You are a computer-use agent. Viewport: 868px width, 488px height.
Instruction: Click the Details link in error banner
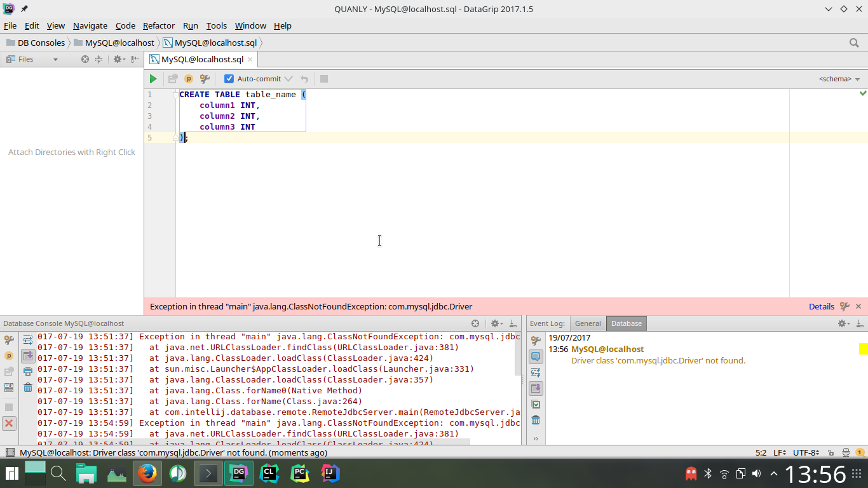point(821,306)
